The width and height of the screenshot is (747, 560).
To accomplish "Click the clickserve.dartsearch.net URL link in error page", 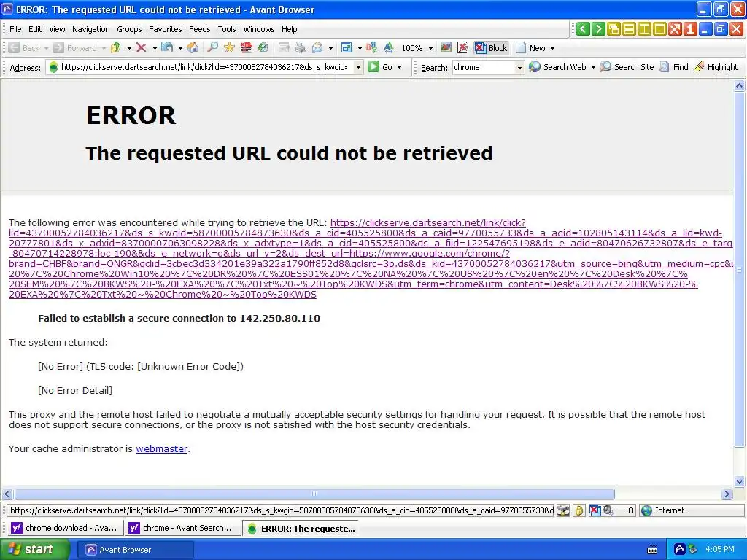I will click(371, 258).
